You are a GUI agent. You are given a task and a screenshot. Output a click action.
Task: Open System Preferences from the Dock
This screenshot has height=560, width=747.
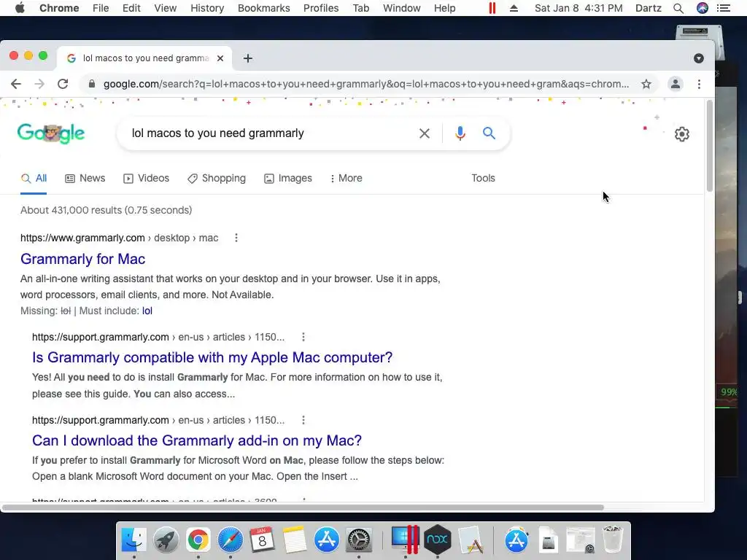pos(358,540)
